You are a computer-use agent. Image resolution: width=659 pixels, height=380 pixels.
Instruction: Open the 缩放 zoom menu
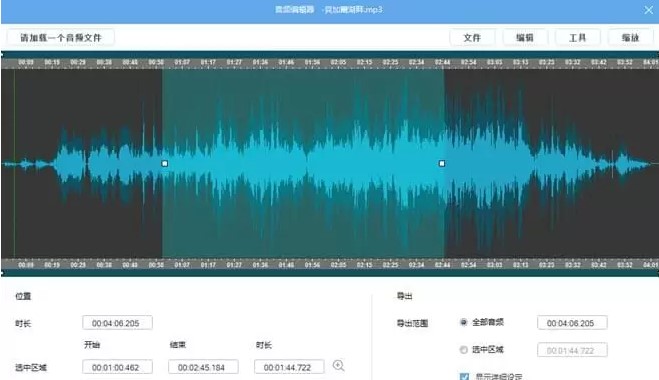[630, 37]
